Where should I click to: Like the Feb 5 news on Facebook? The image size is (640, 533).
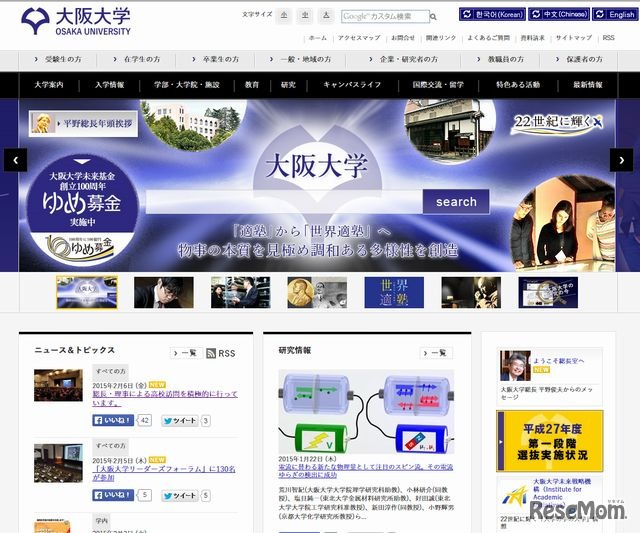[113, 495]
